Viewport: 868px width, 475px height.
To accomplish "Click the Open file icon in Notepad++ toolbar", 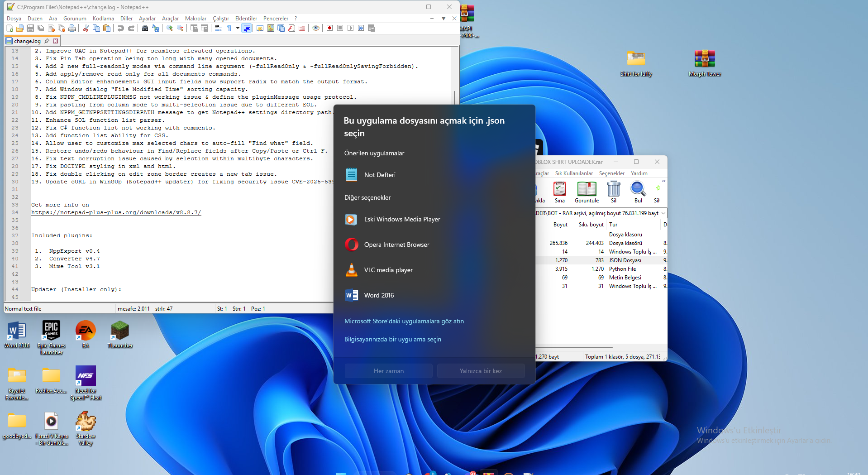I will [20, 28].
